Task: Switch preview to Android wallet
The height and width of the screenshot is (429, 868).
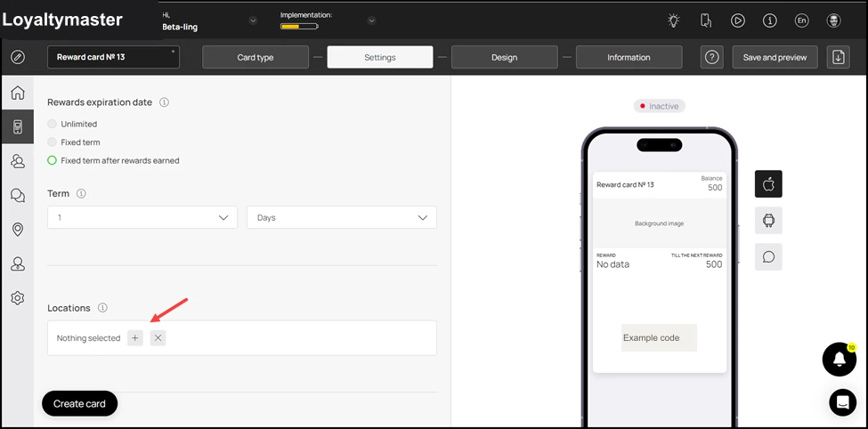Action: click(x=768, y=221)
